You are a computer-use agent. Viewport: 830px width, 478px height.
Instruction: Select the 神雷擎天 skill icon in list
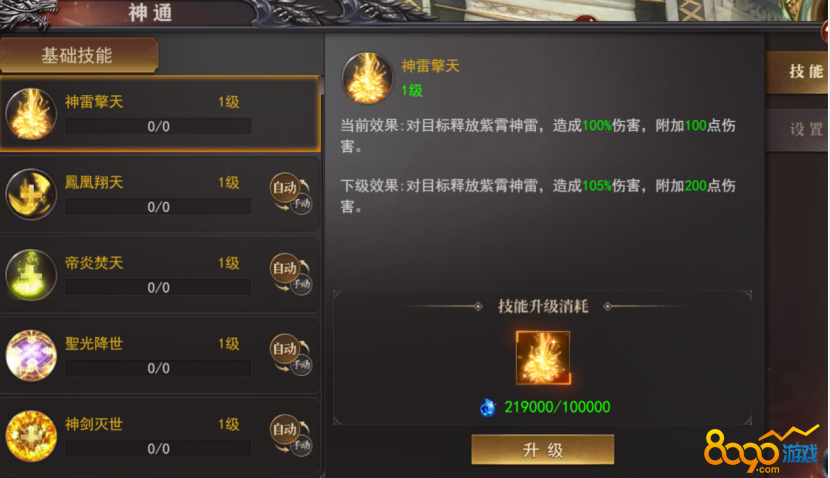point(31,114)
